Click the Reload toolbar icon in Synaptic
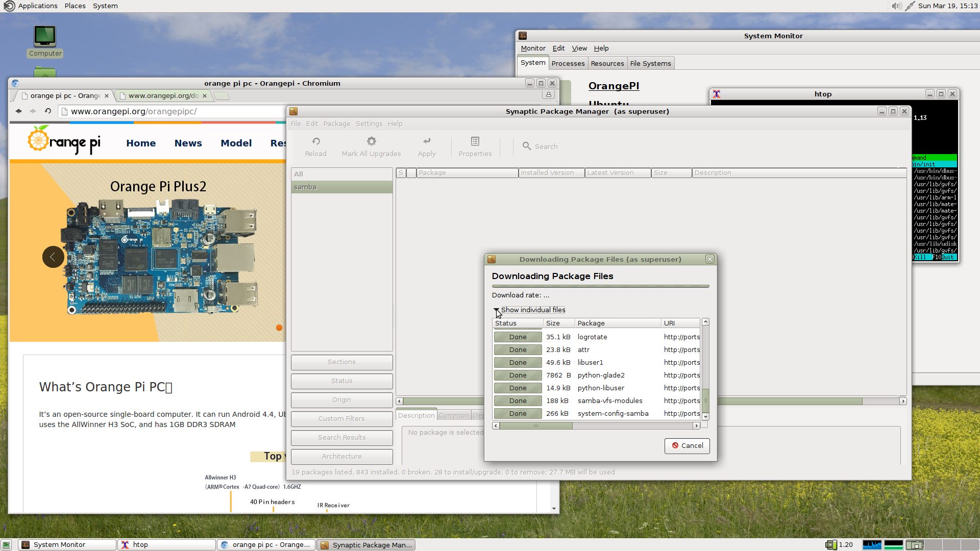The image size is (980, 551). click(x=316, y=141)
